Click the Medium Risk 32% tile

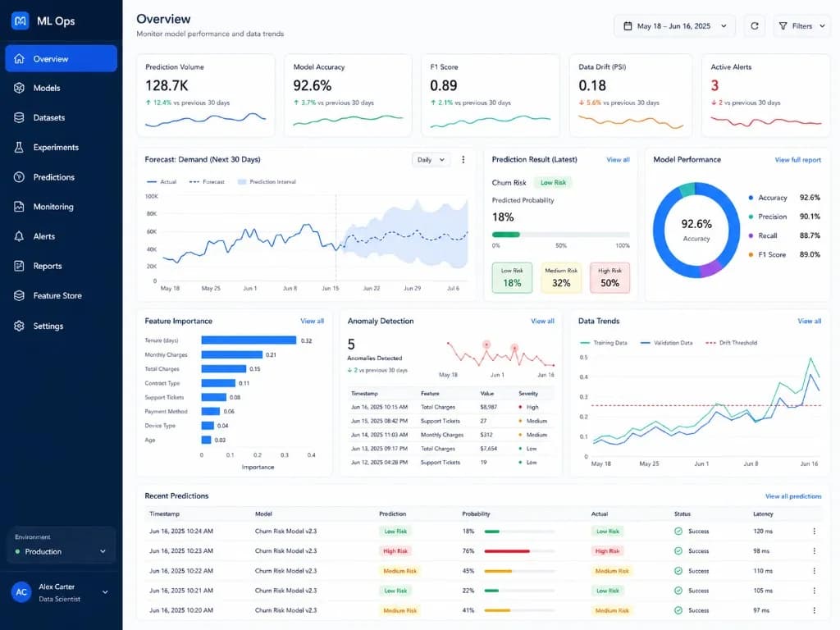point(561,277)
